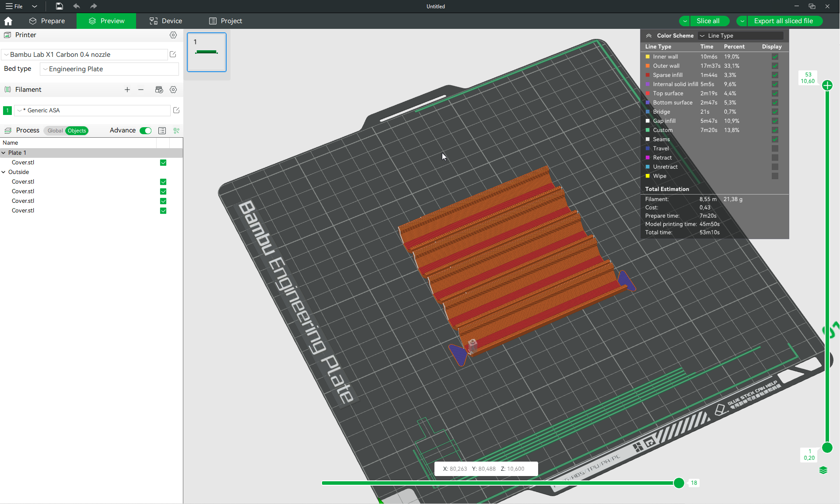Disable the Advance process toggle

pos(145,131)
